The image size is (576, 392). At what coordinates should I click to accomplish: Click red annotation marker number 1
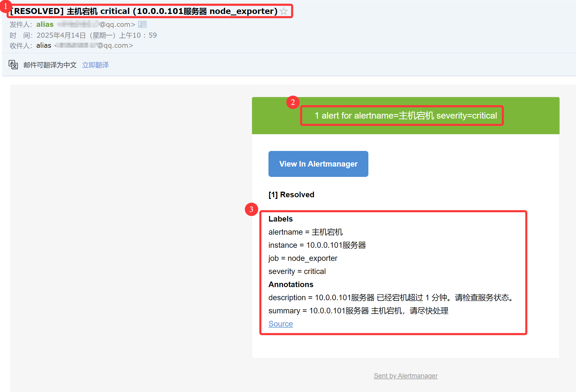[5, 6]
